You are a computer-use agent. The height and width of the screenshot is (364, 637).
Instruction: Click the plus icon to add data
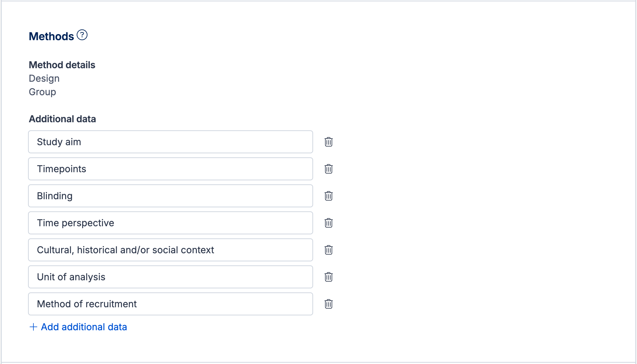click(x=33, y=327)
